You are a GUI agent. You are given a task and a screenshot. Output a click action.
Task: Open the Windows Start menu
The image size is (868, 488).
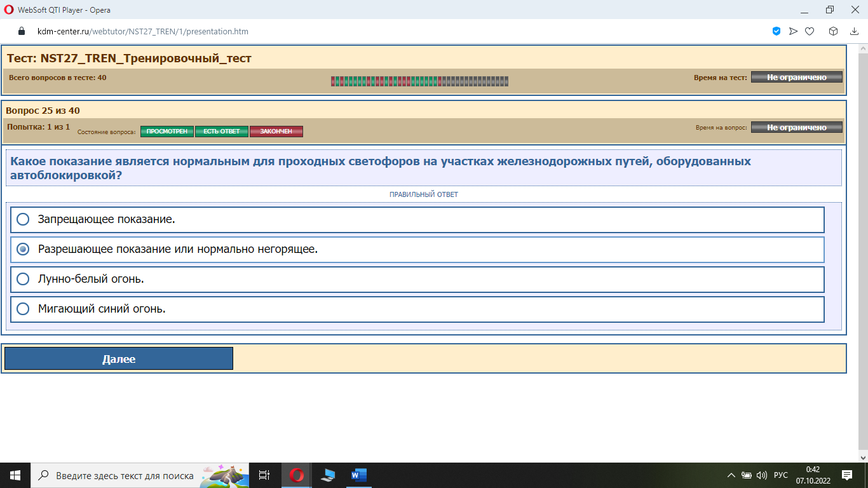(x=15, y=475)
